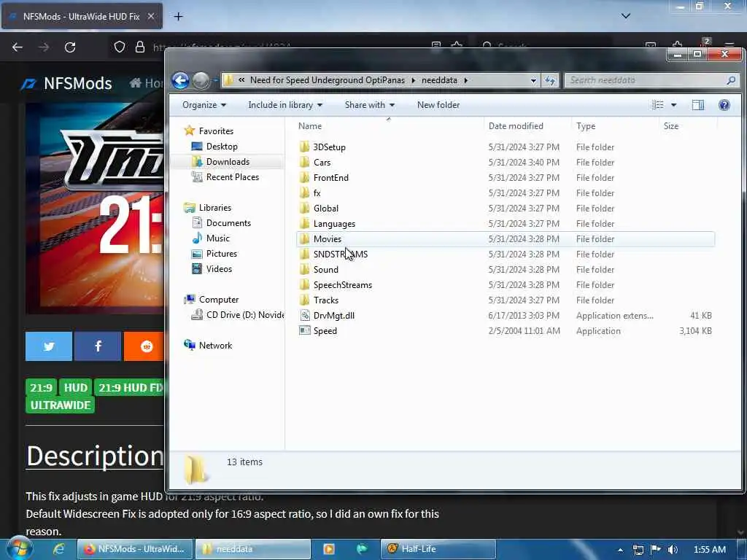
Task: Click Firefox tracking protection shield icon
Action: 120,47
